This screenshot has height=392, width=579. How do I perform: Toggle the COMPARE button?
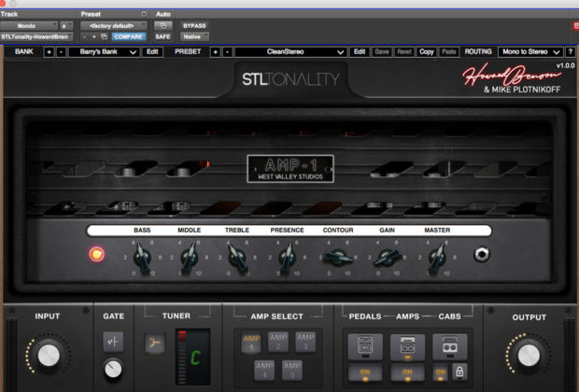tap(128, 36)
